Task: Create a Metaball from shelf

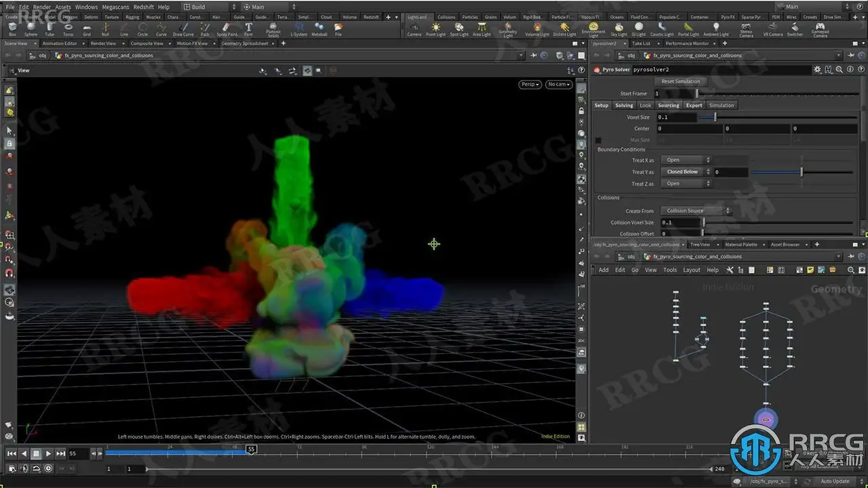Action: (319, 28)
